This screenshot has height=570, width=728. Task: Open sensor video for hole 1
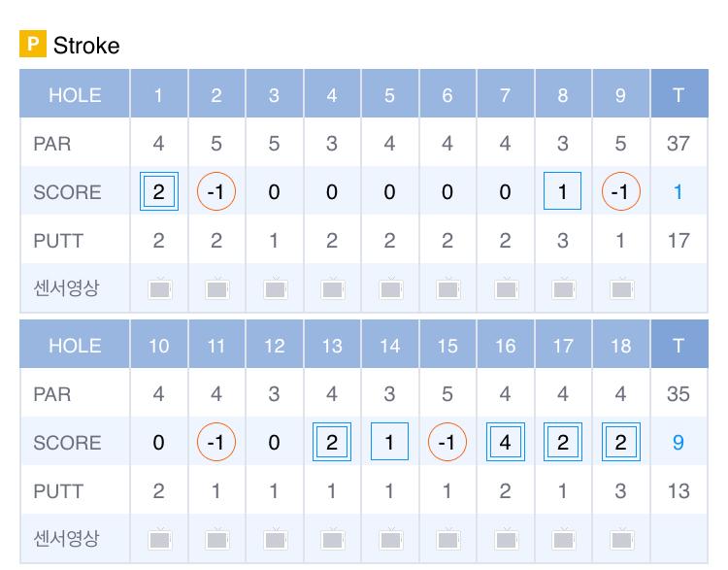click(x=159, y=288)
